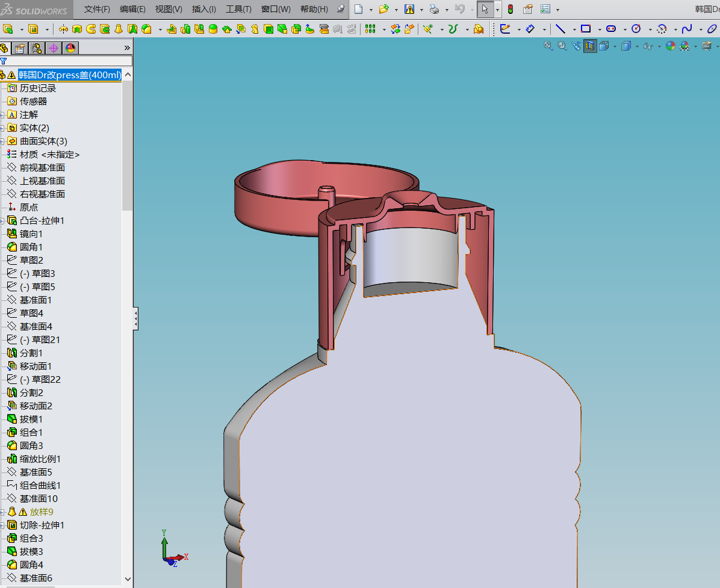Click the Save icon
The height and width of the screenshot is (588, 720).
coord(409,9)
